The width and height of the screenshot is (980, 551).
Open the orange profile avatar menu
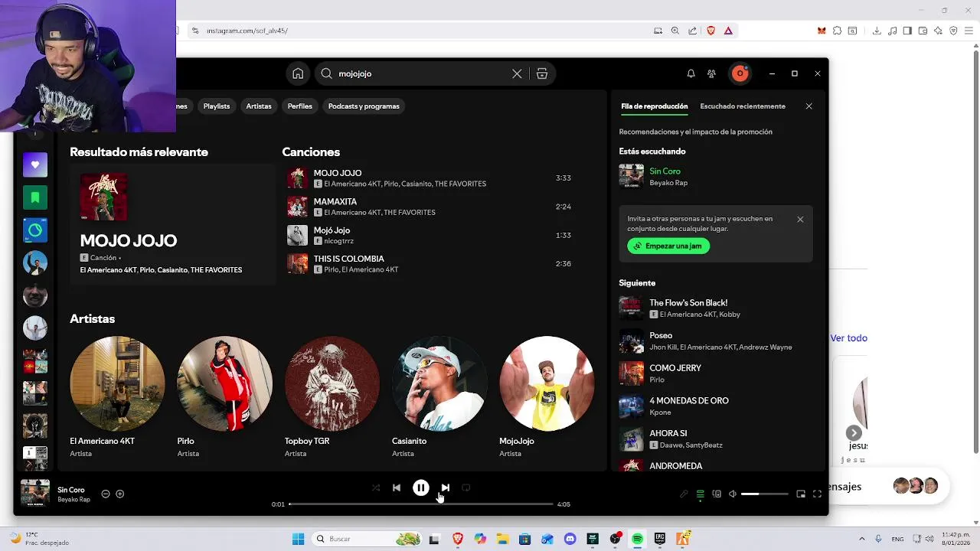click(x=740, y=73)
